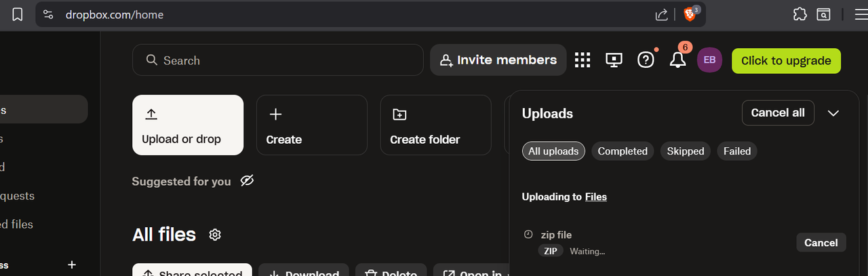
Task: Open the browser extensions puzzle icon
Action: [x=800, y=14]
